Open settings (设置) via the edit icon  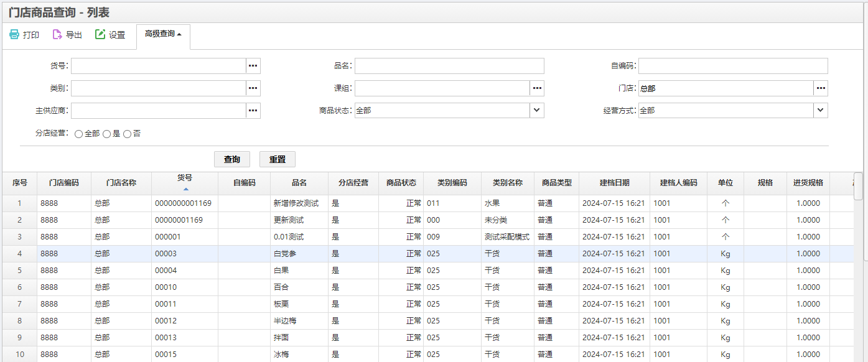click(100, 35)
